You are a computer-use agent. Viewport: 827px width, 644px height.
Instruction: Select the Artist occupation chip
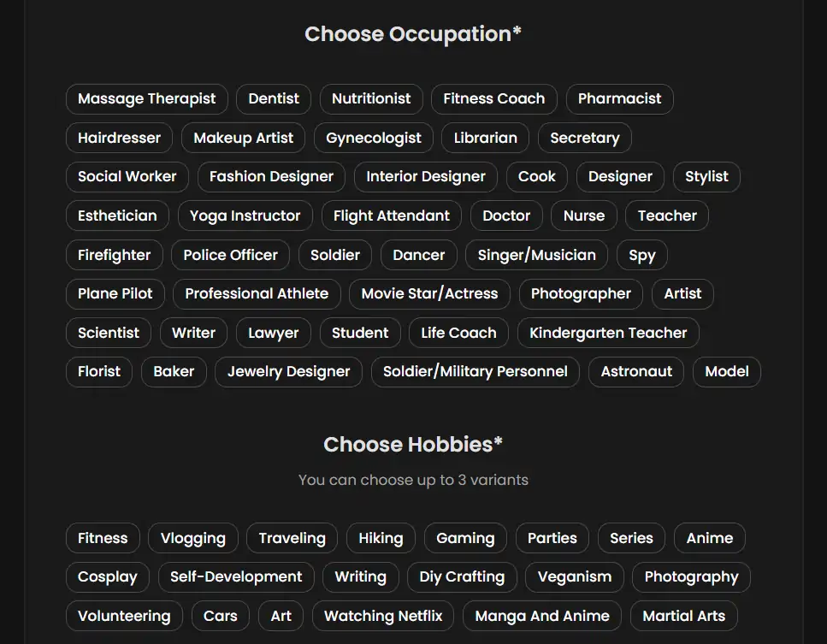click(682, 294)
